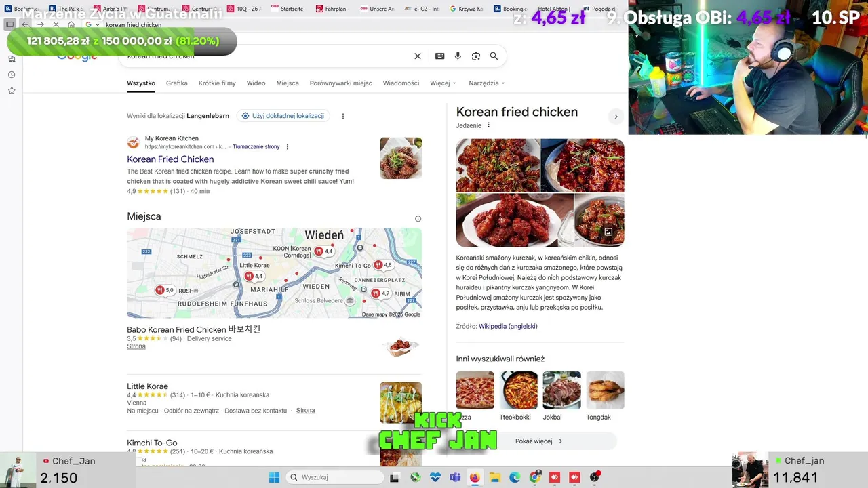
Task: Click Użyj dokładnej lokalizacji button
Action: 283,116
